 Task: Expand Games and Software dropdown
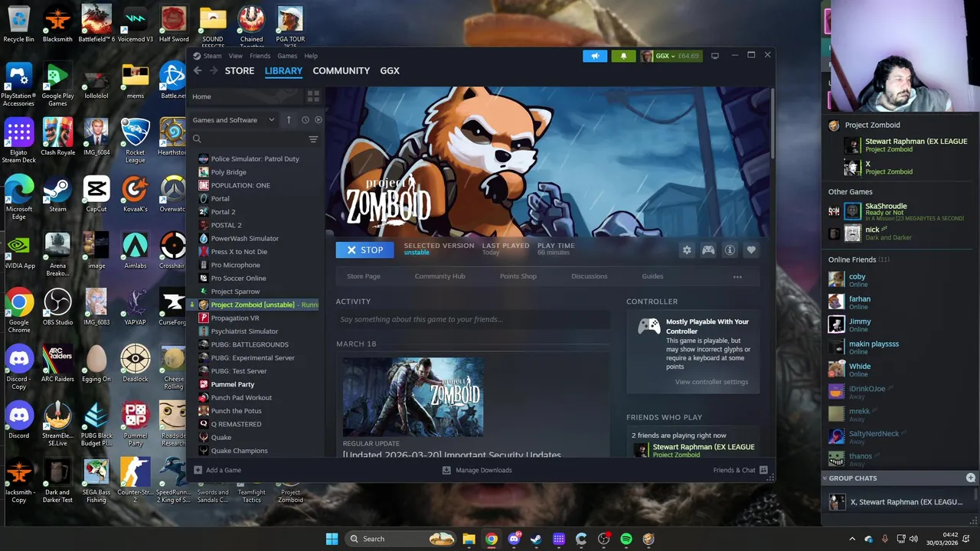click(234, 119)
